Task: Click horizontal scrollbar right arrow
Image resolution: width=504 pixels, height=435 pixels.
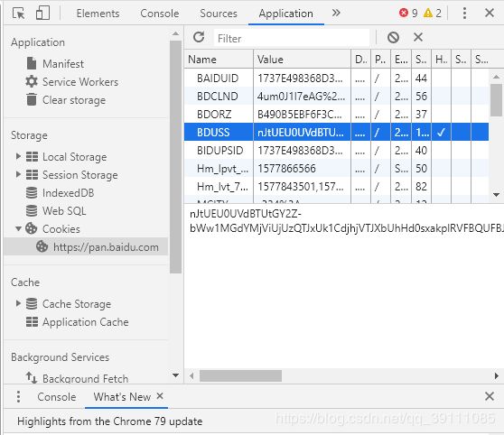Action: (496, 375)
